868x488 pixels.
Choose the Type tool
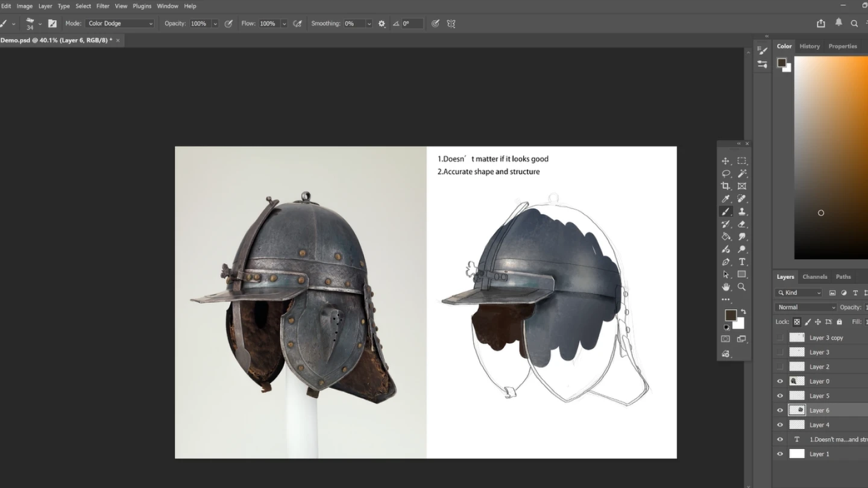(x=742, y=261)
